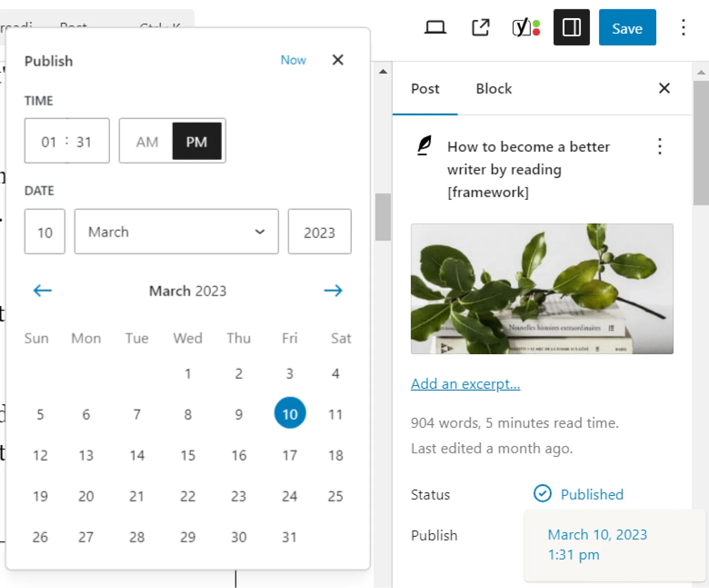709x588 pixels.
Task: Open the Yoast SEO panel icon
Action: [x=526, y=27]
